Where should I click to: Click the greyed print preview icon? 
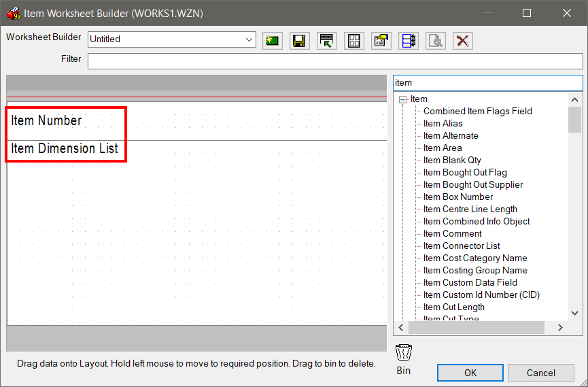pyautogui.click(x=435, y=41)
